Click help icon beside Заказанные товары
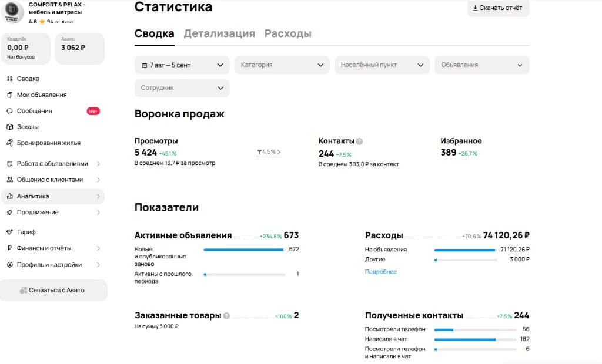The width and height of the screenshot is (602, 364). point(226,316)
